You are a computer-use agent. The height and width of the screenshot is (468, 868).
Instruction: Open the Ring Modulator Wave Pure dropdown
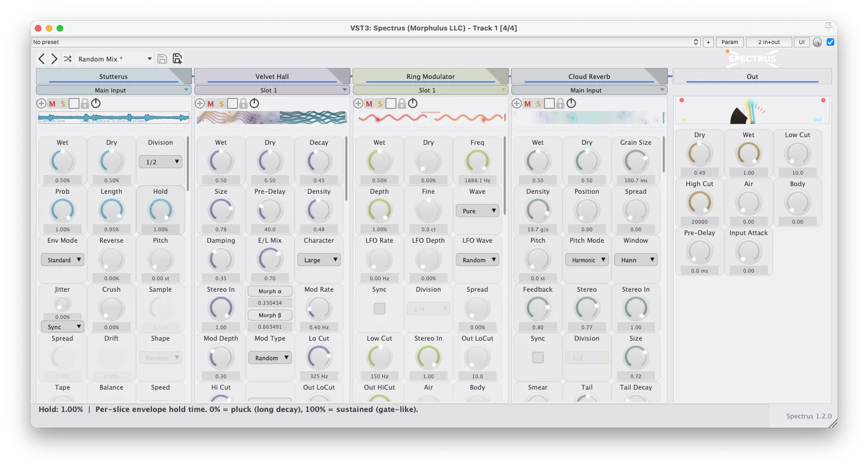pos(478,211)
